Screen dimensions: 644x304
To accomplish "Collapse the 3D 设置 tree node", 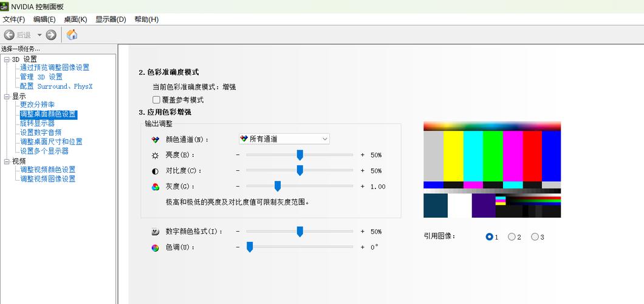I will (7, 59).
